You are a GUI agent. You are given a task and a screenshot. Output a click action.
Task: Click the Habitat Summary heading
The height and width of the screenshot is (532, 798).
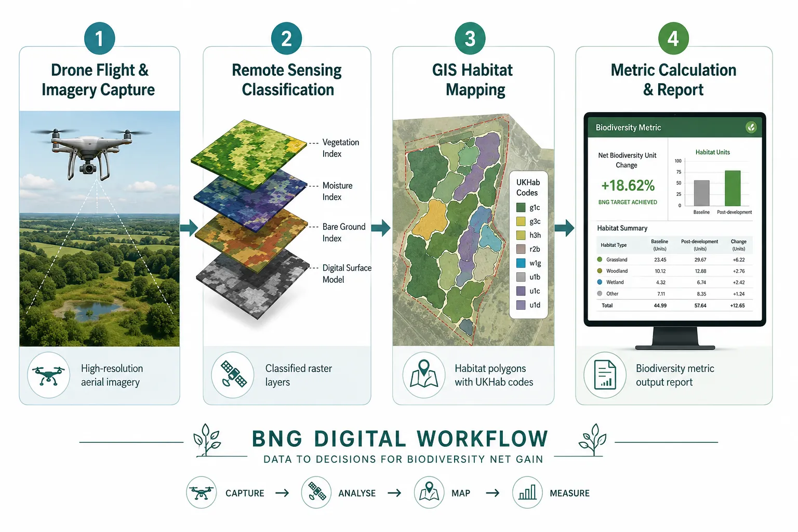click(x=622, y=228)
